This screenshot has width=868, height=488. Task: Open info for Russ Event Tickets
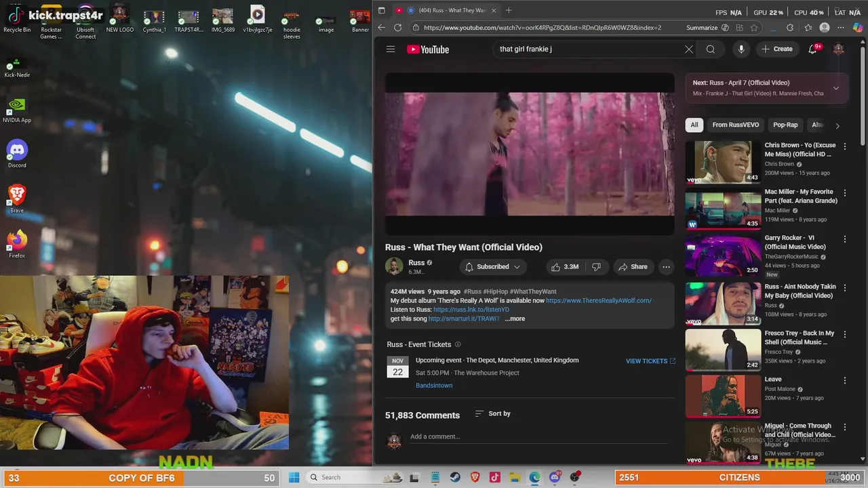click(458, 344)
